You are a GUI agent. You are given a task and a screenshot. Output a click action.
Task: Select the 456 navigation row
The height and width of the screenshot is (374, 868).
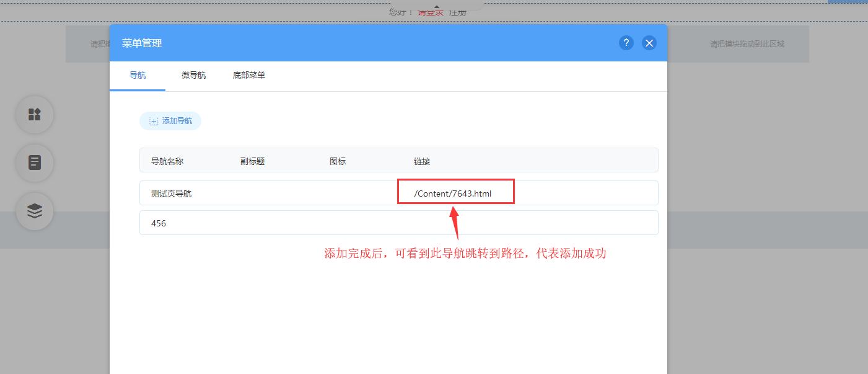(x=159, y=223)
